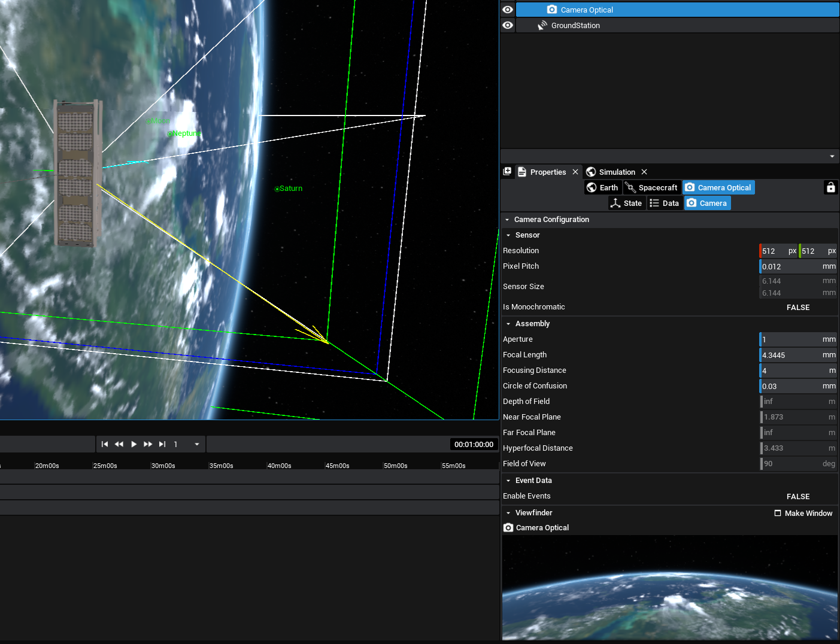Open the playback speed dropdown
Screen dimensions: 840x644
point(196,444)
